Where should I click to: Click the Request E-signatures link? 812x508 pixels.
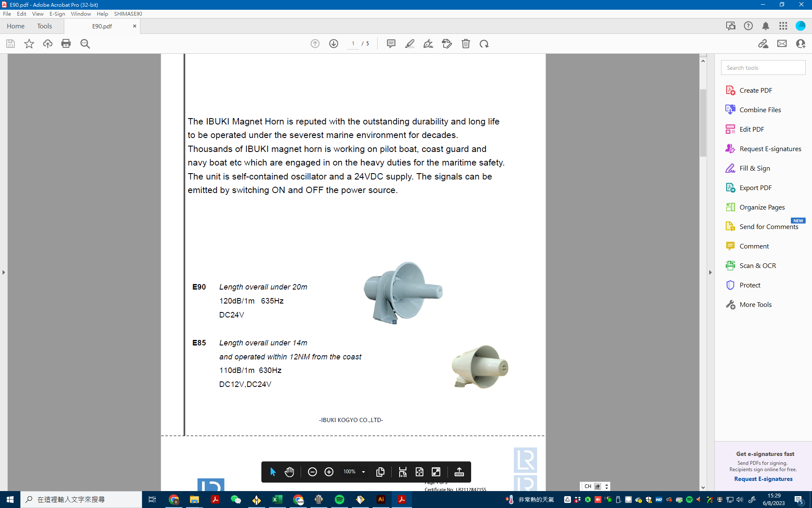763,479
